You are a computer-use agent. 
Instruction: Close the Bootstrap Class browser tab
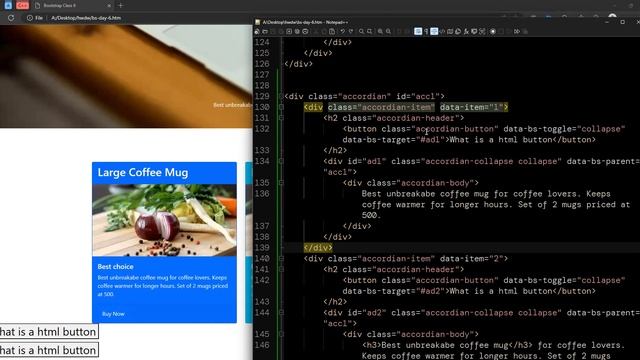(109, 6)
